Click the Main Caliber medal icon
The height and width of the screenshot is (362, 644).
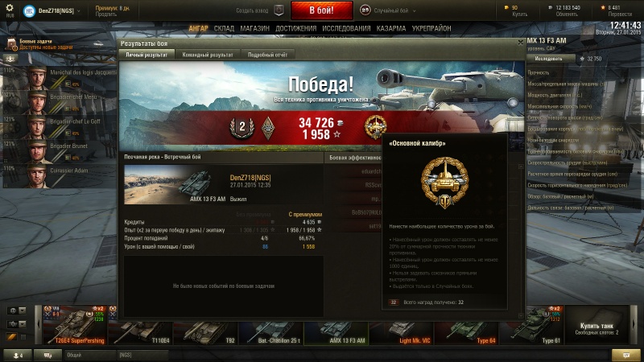(x=375, y=127)
